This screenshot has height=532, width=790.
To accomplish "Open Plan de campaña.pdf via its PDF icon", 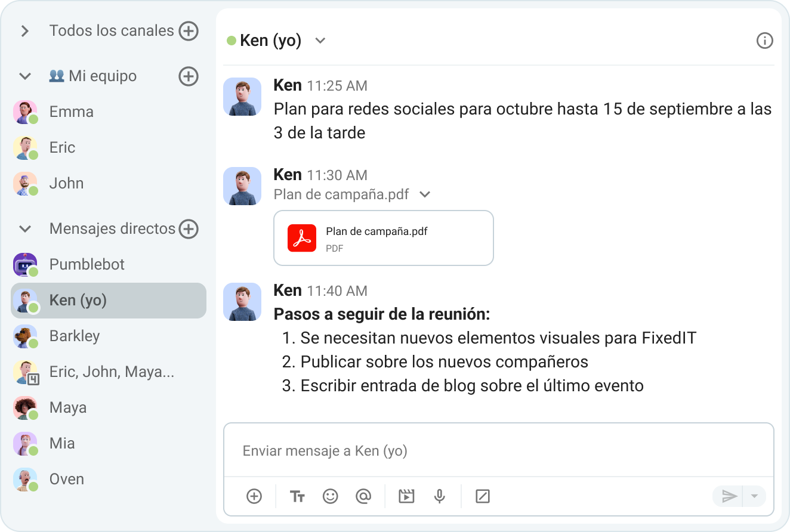I will point(302,237).
